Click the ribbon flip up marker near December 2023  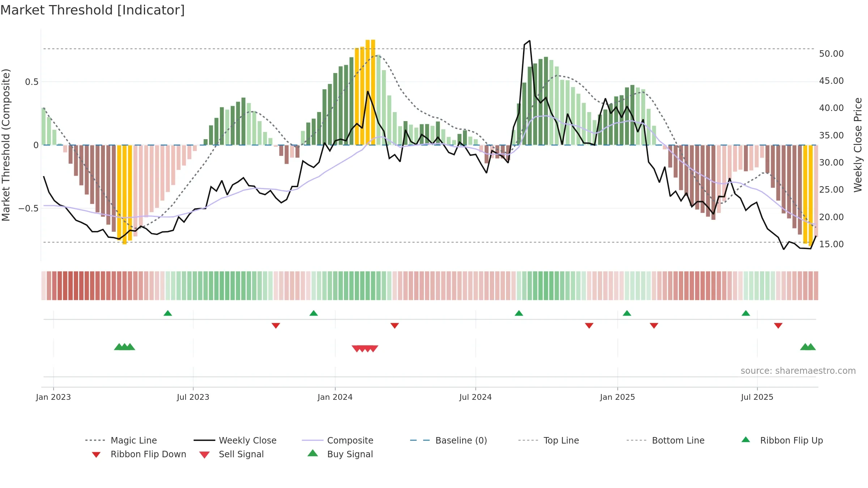tap(314, 313)
